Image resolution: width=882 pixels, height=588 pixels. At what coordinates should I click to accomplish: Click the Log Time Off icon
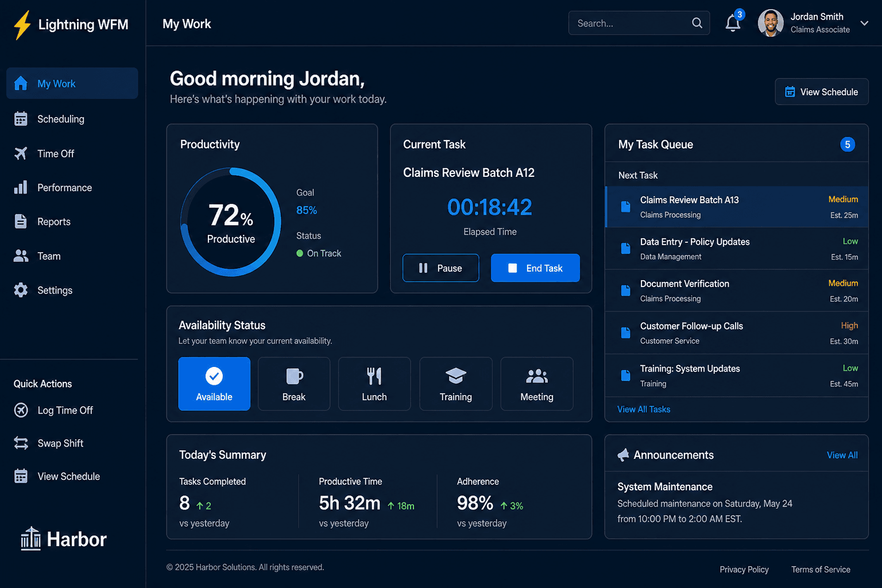(x=21, y=410)
